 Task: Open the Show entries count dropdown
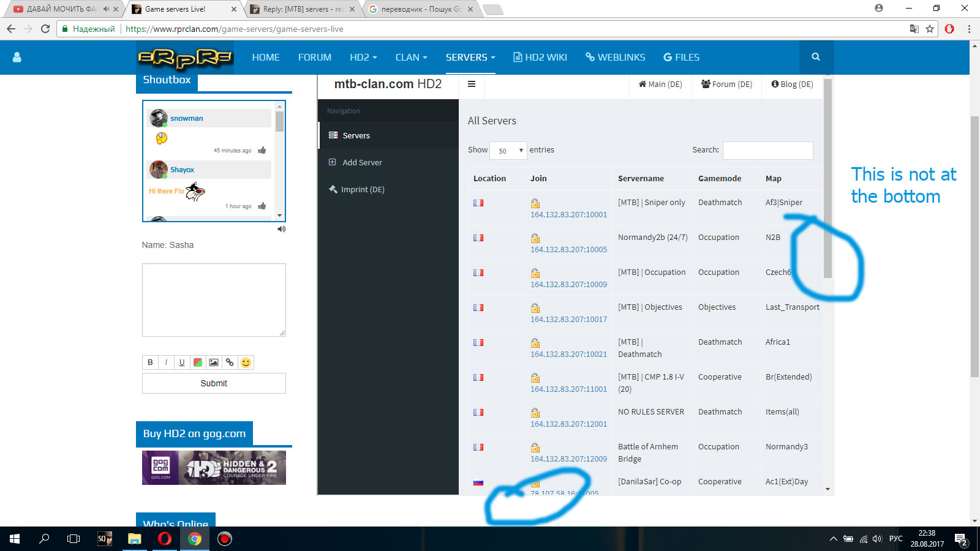pos(508,151)
